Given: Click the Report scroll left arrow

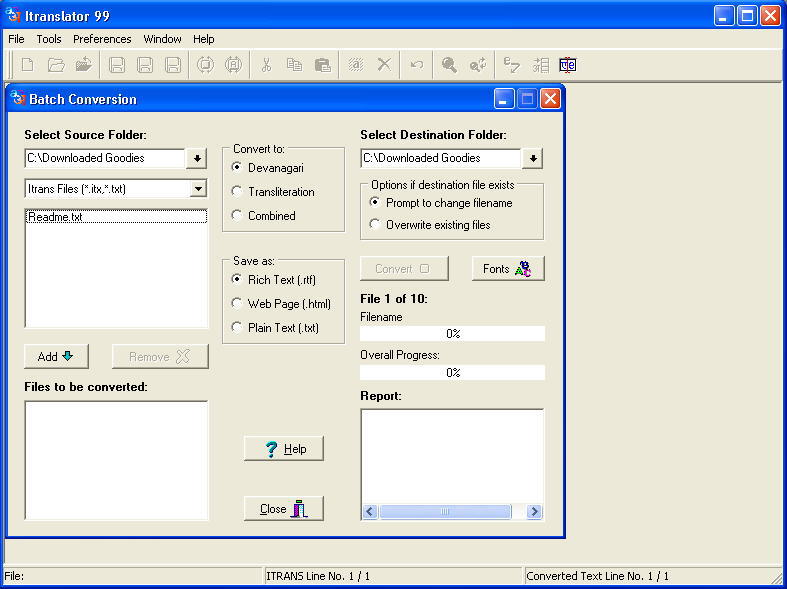Looking at the screenshot, I should 370,512.
